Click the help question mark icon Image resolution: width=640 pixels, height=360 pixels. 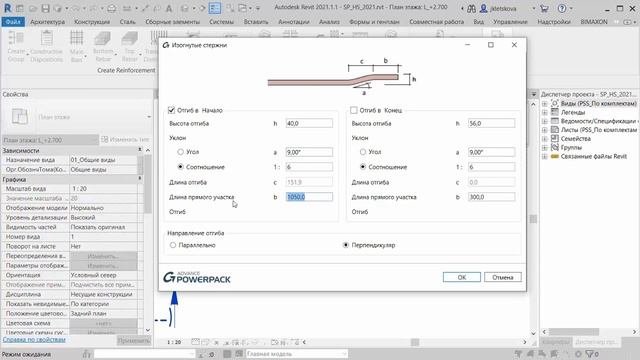point(562,8)
